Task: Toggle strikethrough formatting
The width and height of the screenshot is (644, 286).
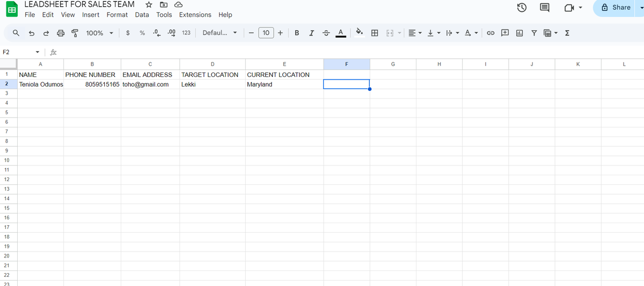Action: 326,33
